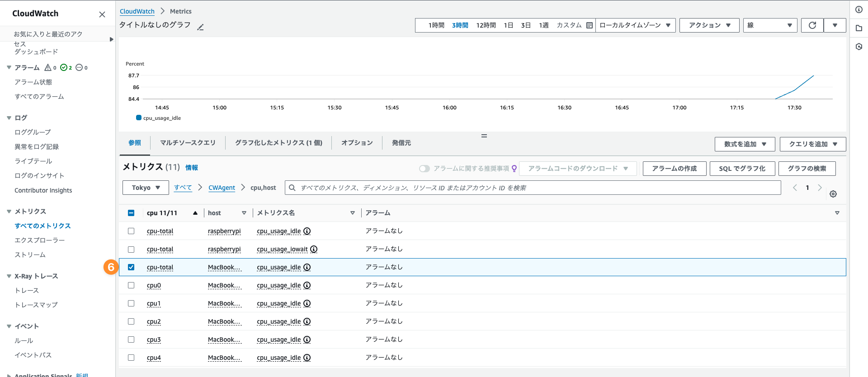Select raspberrypi cpu_usage_iowait row checkbox
The width and height of the screenshot is (868, 377).
131,249
